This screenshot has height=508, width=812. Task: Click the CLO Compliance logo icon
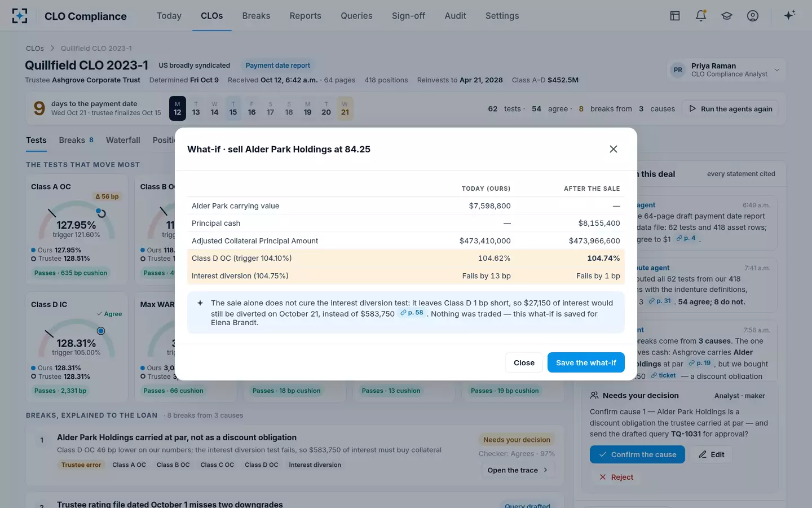tap(20, 16)
